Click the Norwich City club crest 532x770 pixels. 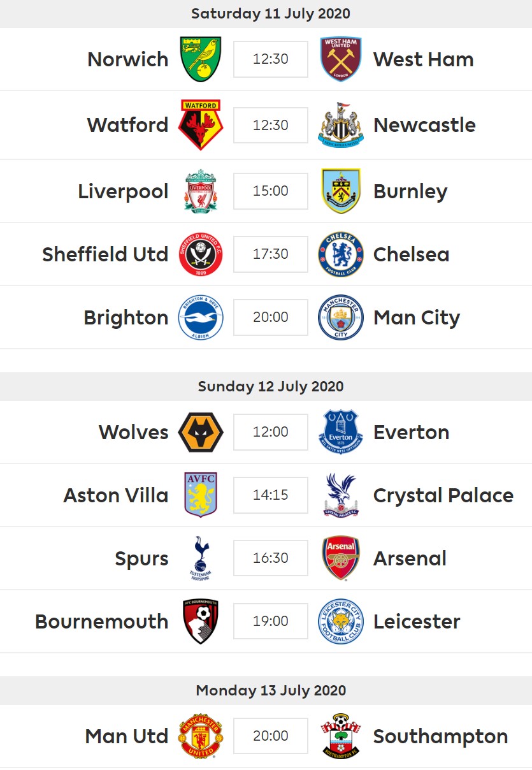(201, 59)
